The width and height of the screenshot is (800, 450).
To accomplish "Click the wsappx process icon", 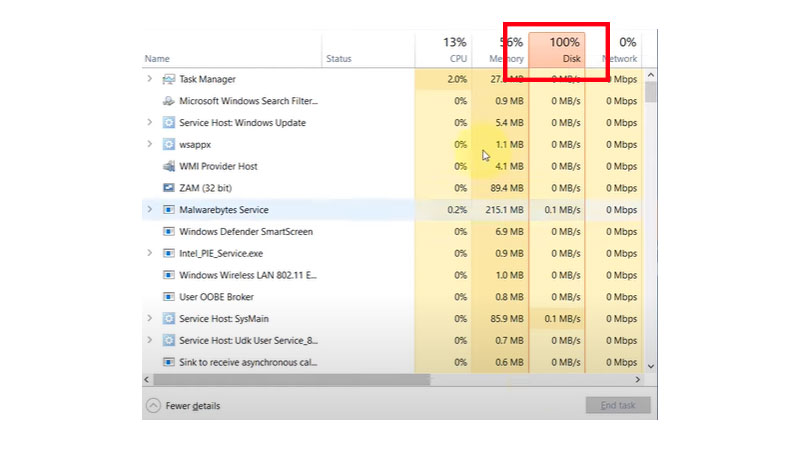I will [x=168, y=144].
